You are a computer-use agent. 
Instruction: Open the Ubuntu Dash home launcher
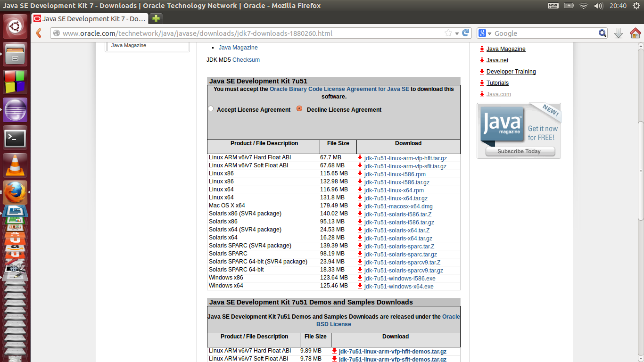pos(16,26)
